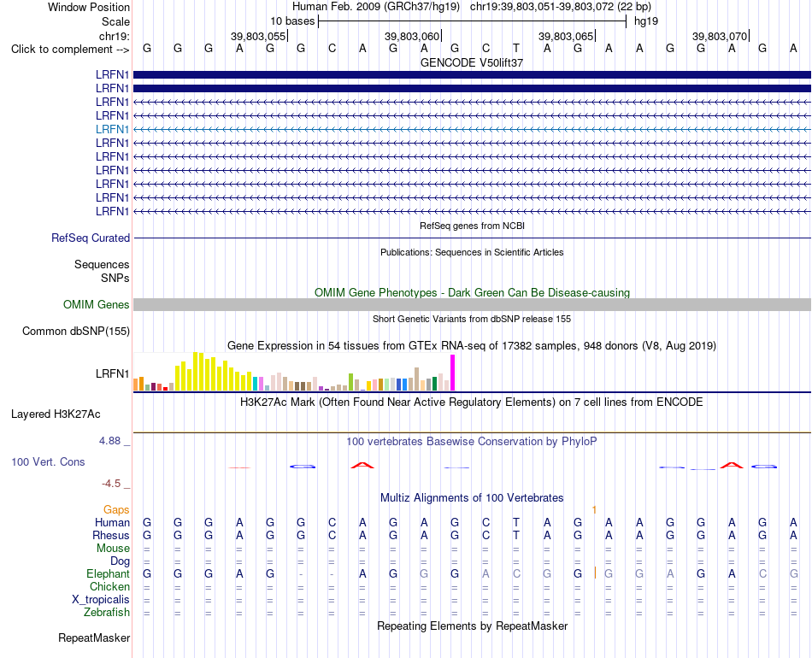Open the light-blue highlighted LRFN1 transcript label
Viewport: 812px width, 658px height.
click(112, 129)
